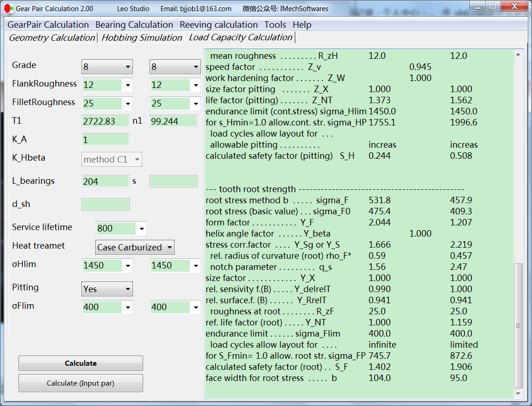Click the T1 torque input field
Screen dimensions: 532x406
[106, 121]
